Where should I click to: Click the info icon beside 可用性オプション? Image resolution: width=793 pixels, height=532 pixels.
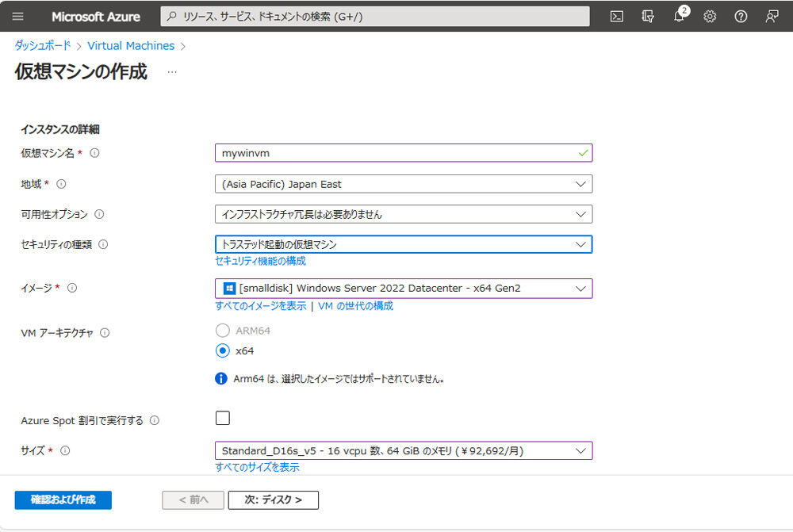(99, 214)
